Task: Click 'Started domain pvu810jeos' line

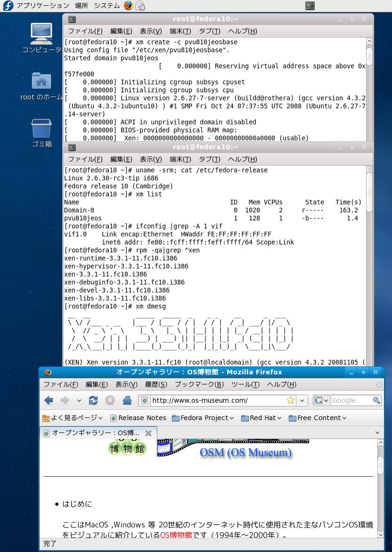Action: [111, 58]
